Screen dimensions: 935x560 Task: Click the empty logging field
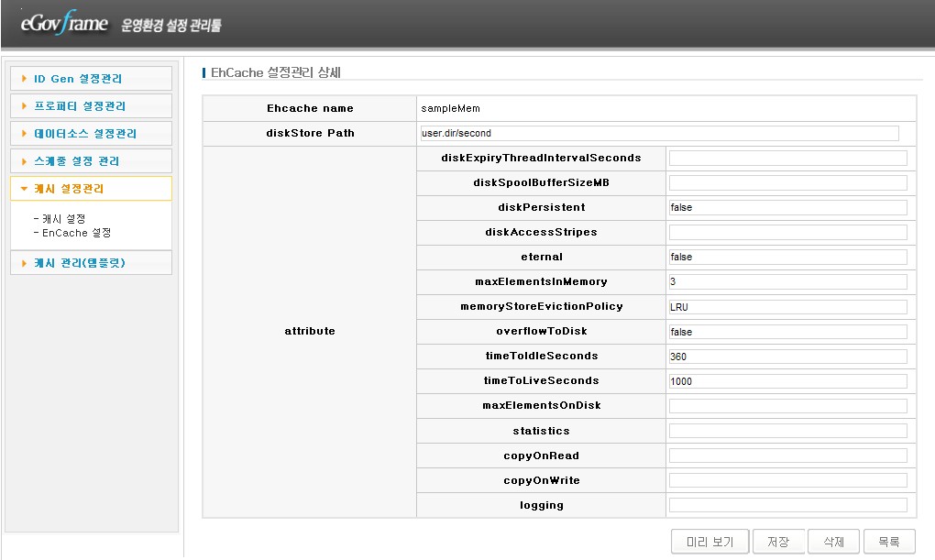click(x=786, y=505)
